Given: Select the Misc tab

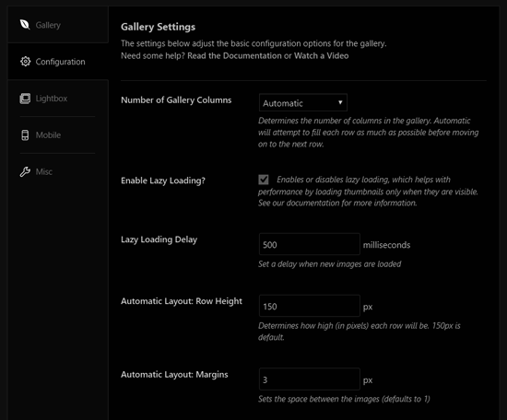Looking at the screenshot, I should [58, 171].
